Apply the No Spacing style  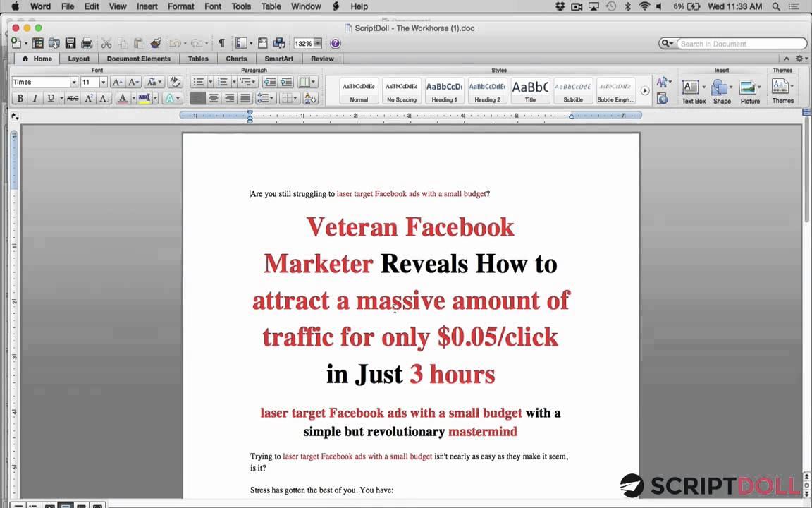click(402, 91)
